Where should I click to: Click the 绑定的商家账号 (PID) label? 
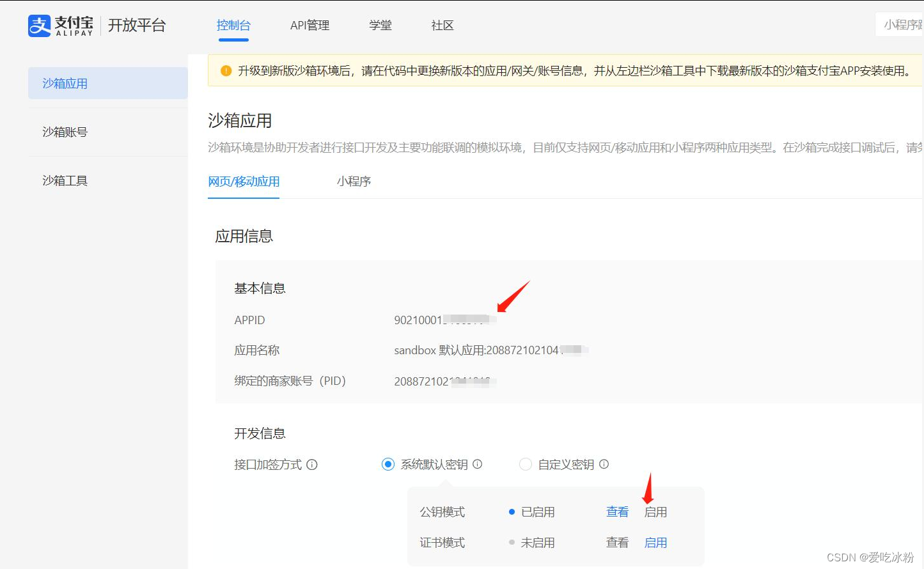[x=290, y=381]
